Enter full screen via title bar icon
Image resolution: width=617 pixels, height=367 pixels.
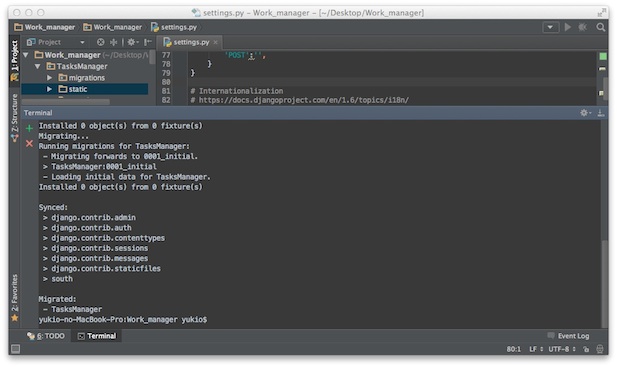[602, 13]
